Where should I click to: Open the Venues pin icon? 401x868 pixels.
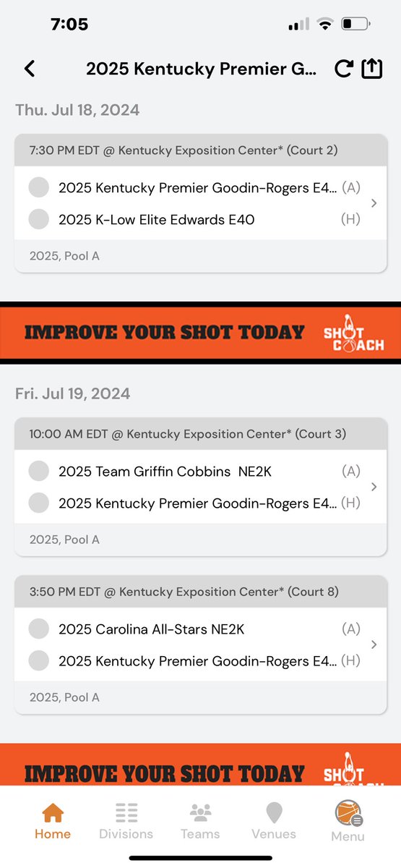pyautogui.click(x=274, y=813)
